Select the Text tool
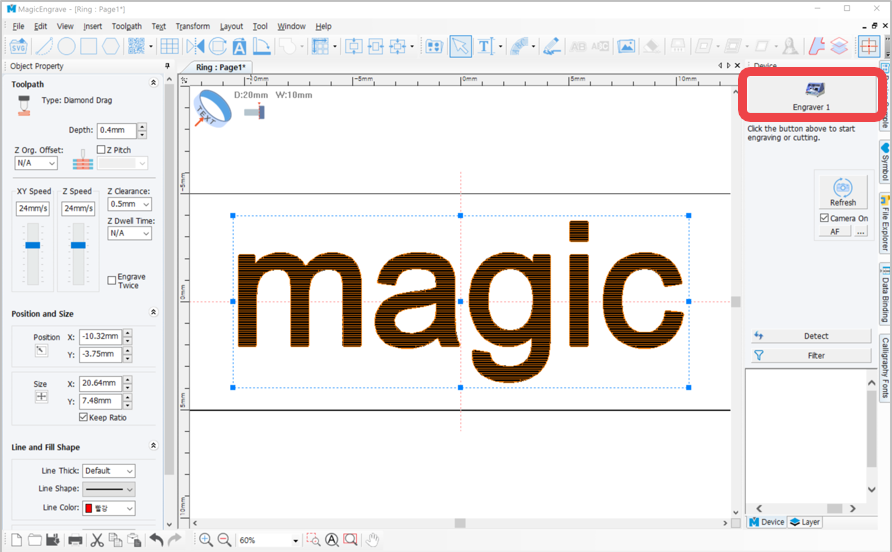The width and height of the screenshot is (892, 552). (485, 47)
